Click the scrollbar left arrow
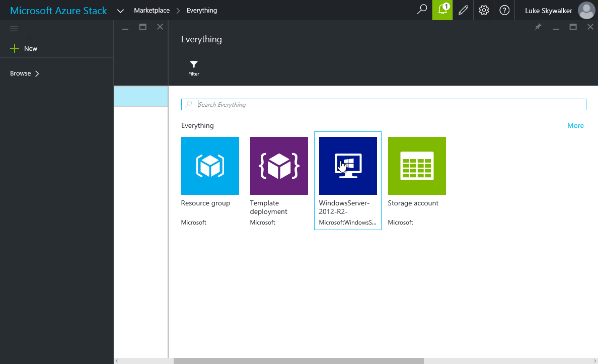The width and height of the screenshot is (598, 364). 117,361
